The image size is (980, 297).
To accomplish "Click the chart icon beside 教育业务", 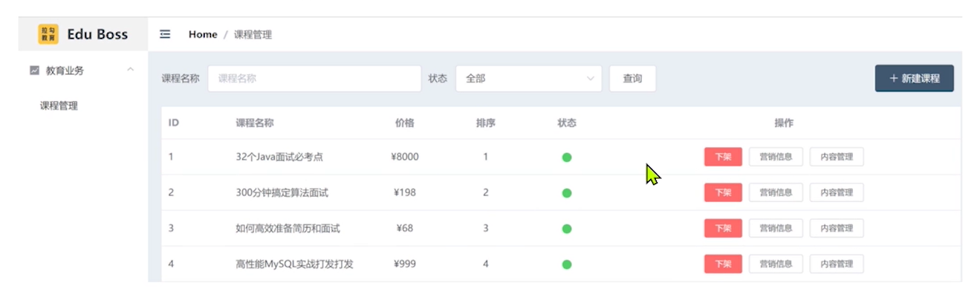I will [34, 71].
